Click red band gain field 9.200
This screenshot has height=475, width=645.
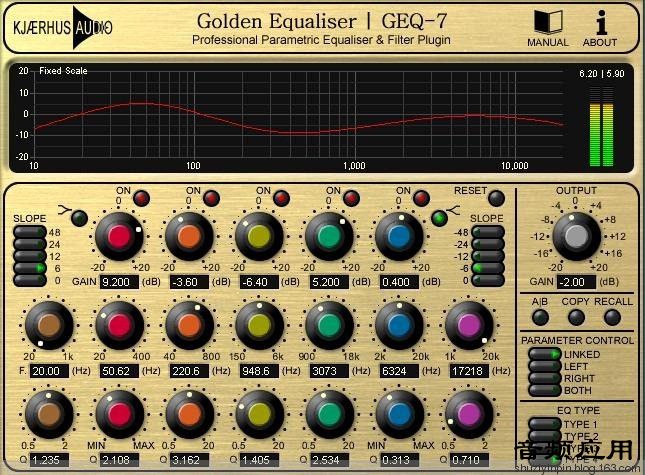point(119,282)
